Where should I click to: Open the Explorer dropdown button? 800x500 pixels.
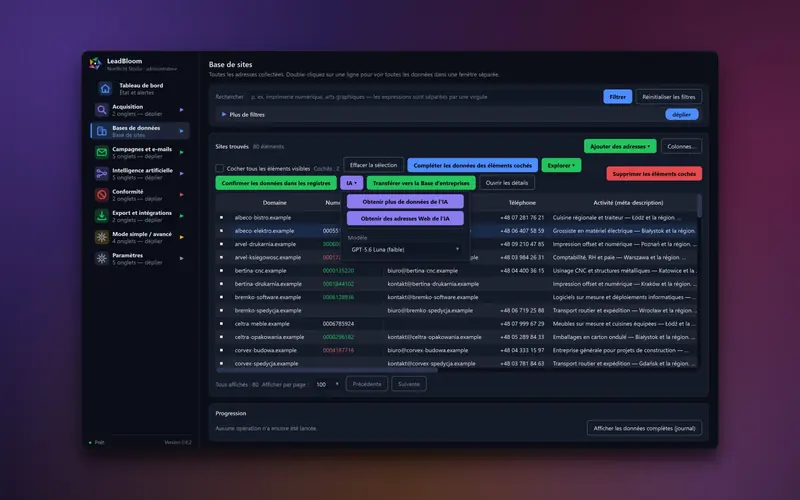pyautogui.click(x=561, y=165)
